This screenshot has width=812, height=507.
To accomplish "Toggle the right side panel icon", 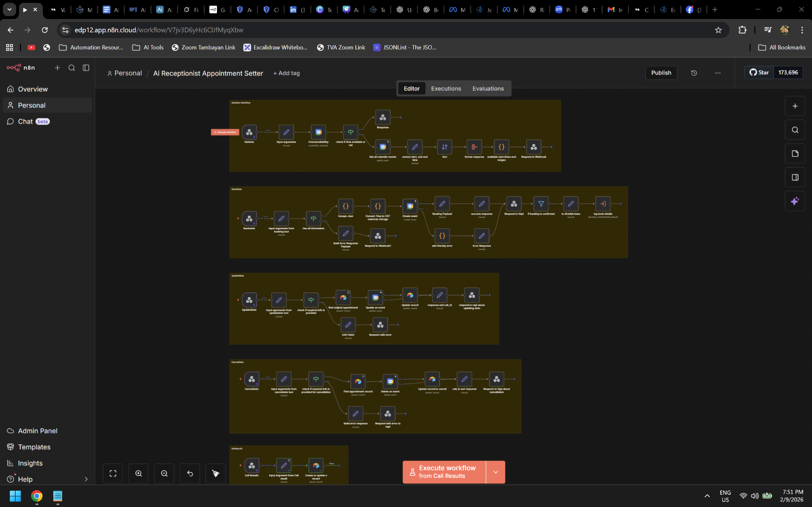I will click(x=795, y=177).
